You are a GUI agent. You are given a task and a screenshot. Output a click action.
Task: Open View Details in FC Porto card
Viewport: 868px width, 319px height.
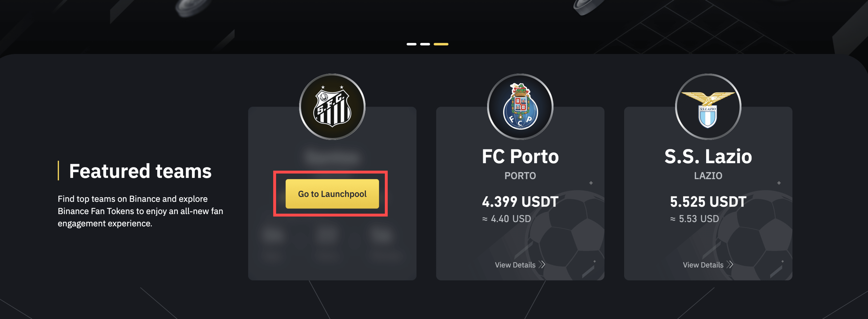pyautogui.click(x=515, y=265)
